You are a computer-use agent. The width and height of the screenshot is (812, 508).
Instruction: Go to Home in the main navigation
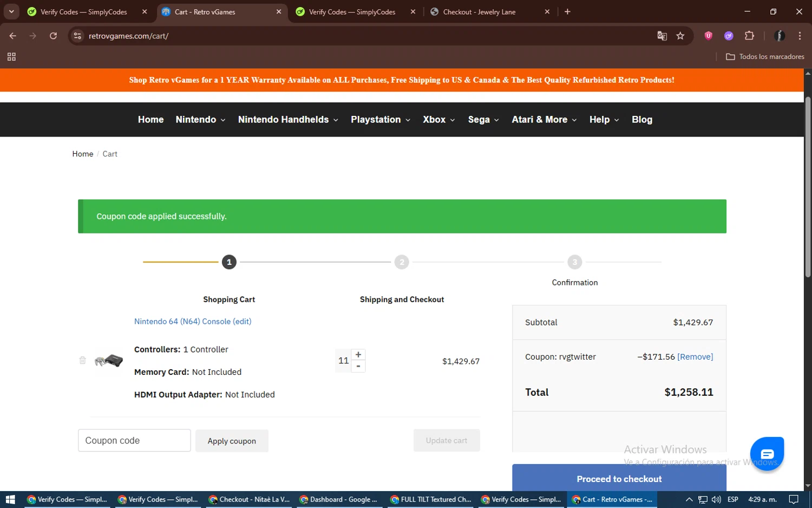(150, 119)
